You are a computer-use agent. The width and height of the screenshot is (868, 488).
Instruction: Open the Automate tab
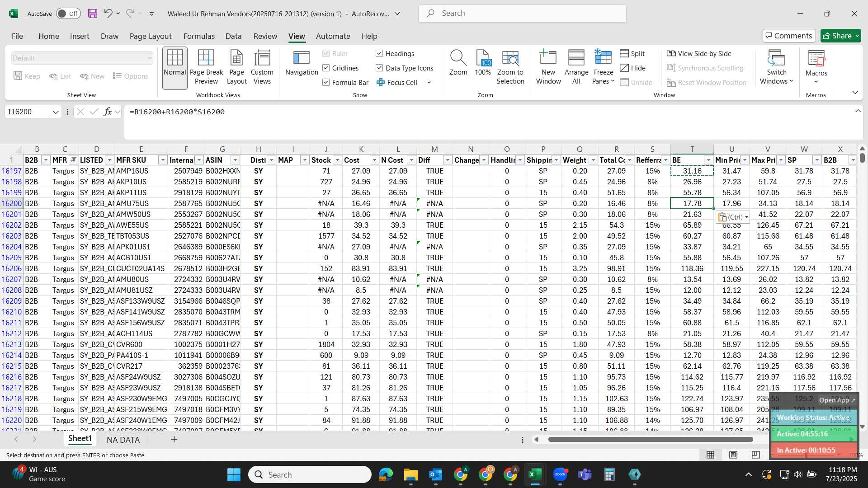point(333,36)
